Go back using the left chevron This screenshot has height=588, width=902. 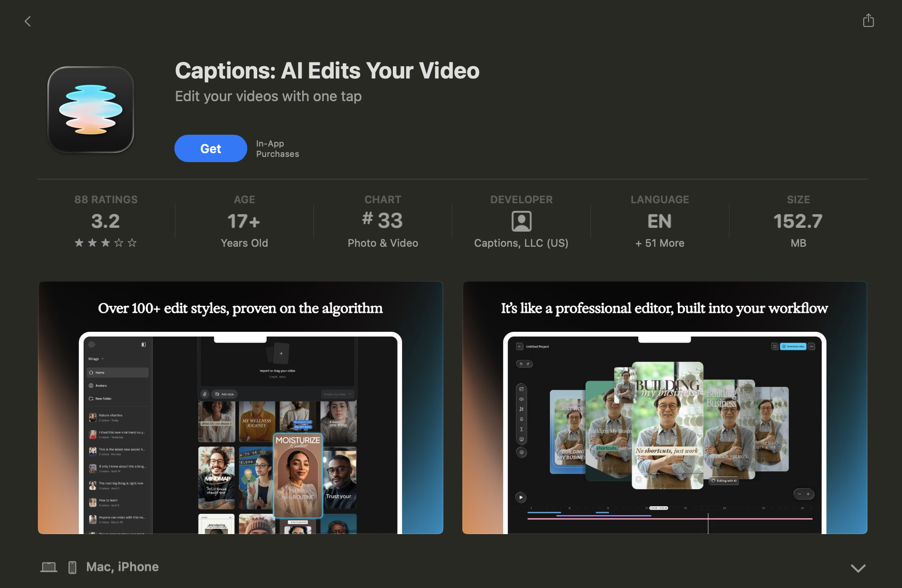click(x=28, y=21)
